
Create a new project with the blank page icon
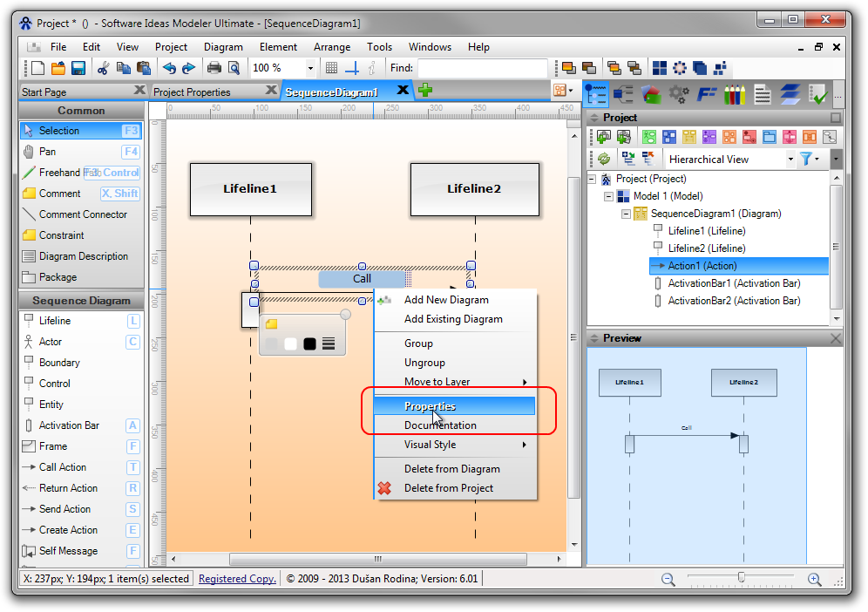[37, 68]
